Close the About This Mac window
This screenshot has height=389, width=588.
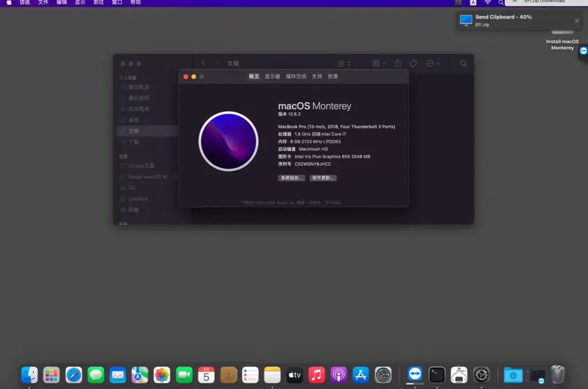click(x=185, y=77)
